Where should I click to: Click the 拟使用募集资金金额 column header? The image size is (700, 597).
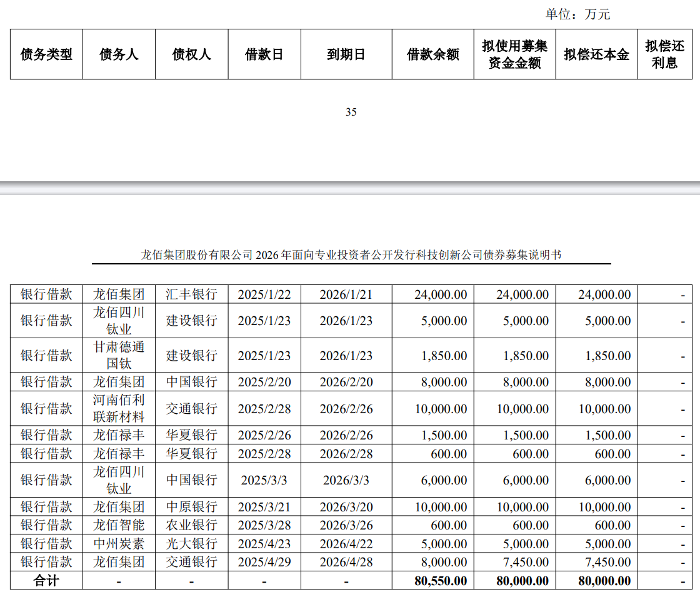514,54
